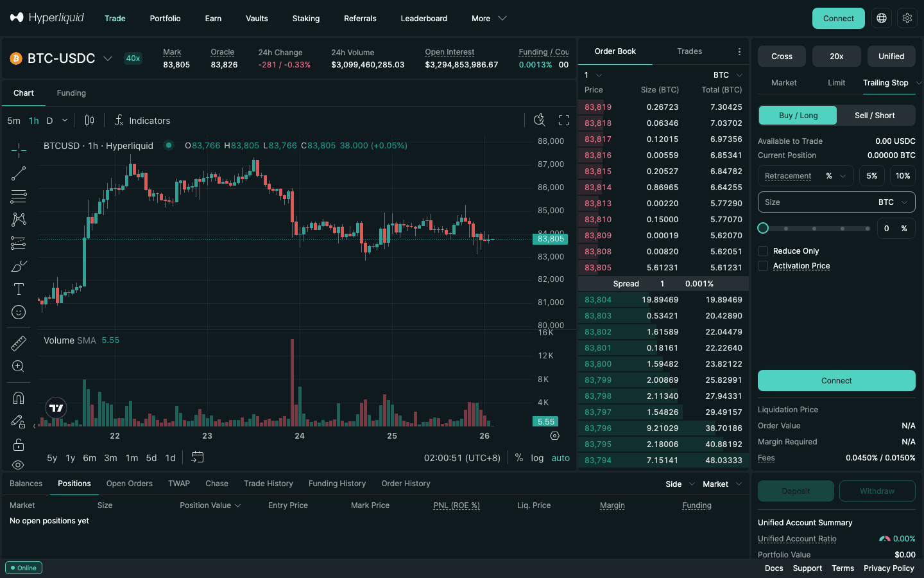Expand the Position Value column dropdown
Image resolution: width=924 pixels, height=578 pixels.
click(210, 505)
